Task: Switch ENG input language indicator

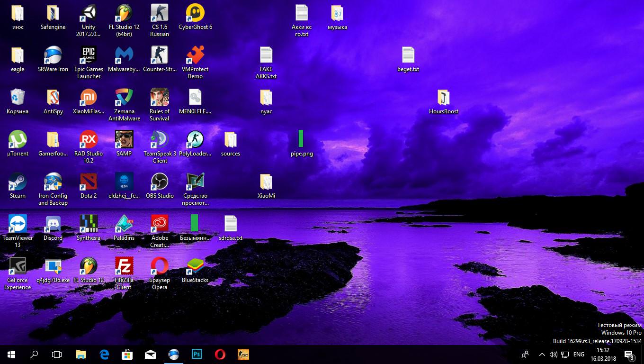Action: (579, 354)
